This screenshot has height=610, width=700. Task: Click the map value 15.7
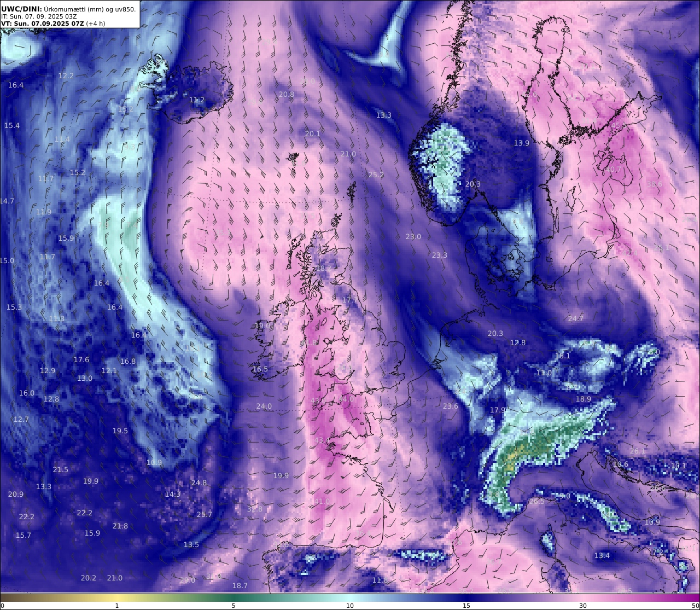coord(24,536)
